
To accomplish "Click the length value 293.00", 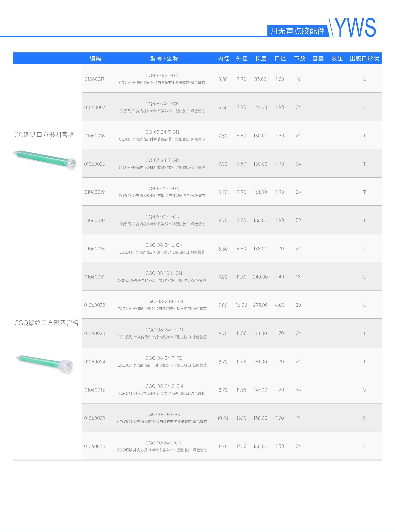I will coord(260,305).
